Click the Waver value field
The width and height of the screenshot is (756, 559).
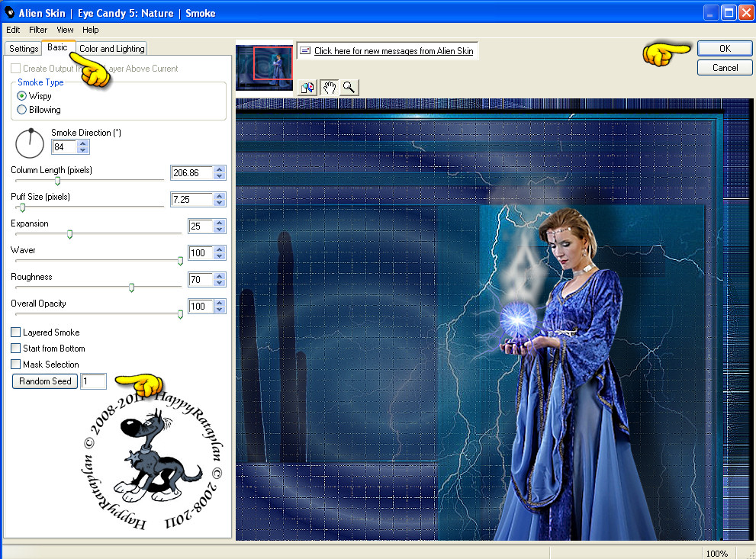coord(201,252)
